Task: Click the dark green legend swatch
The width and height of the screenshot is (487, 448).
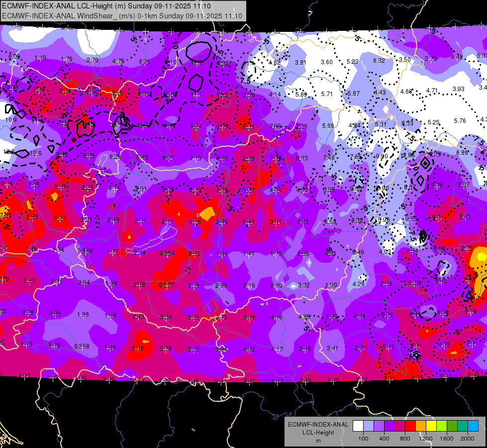Action: [452, 426]
